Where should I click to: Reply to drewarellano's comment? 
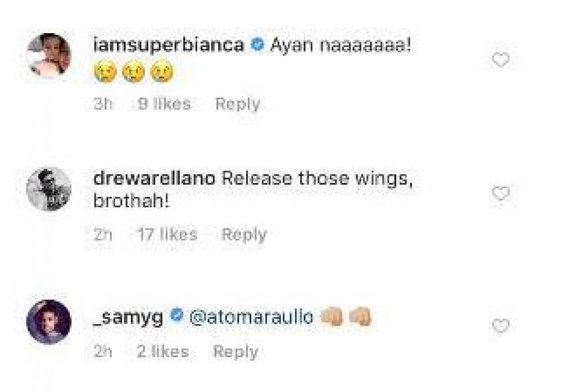coord(244,235)
